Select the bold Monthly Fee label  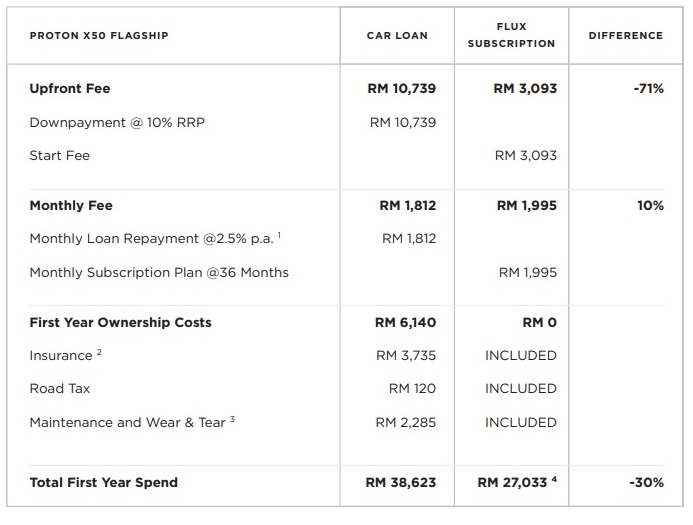[x=71, y=206]
